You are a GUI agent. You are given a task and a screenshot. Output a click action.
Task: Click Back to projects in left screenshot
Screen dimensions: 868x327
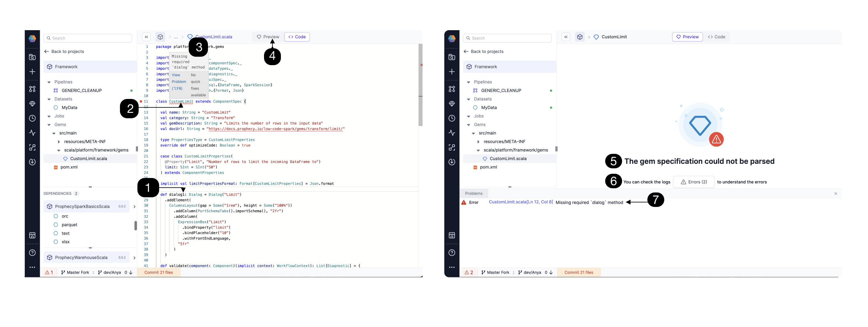pos(64,51)
